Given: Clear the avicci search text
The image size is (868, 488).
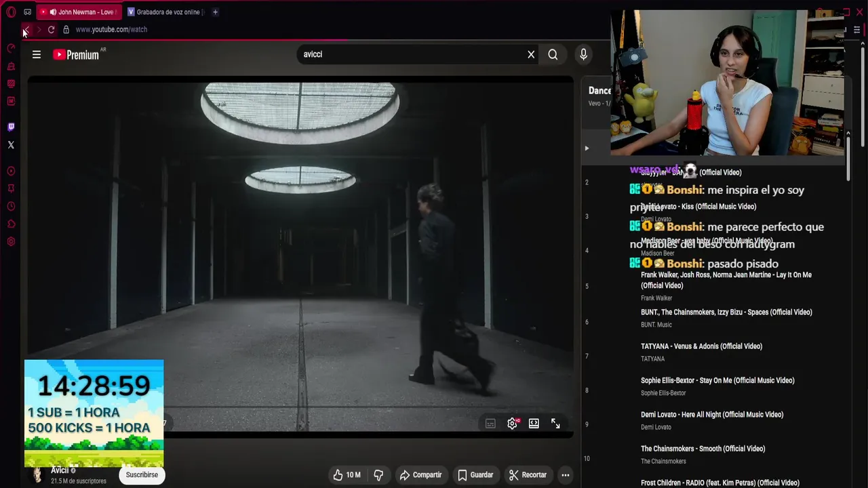Looking at the screenshot, I should coord(531,54).
